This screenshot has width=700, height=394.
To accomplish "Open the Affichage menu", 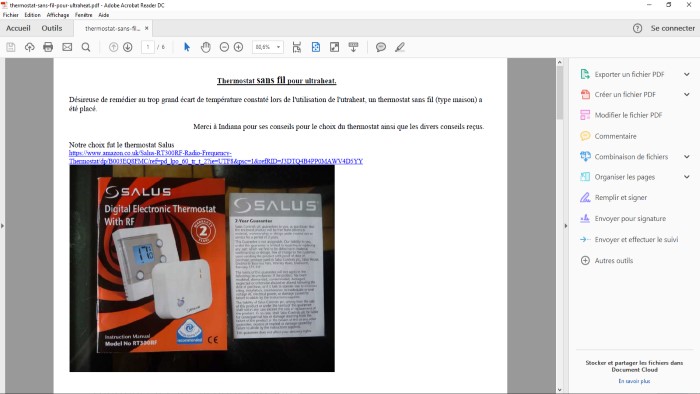I will pos(58,15).
